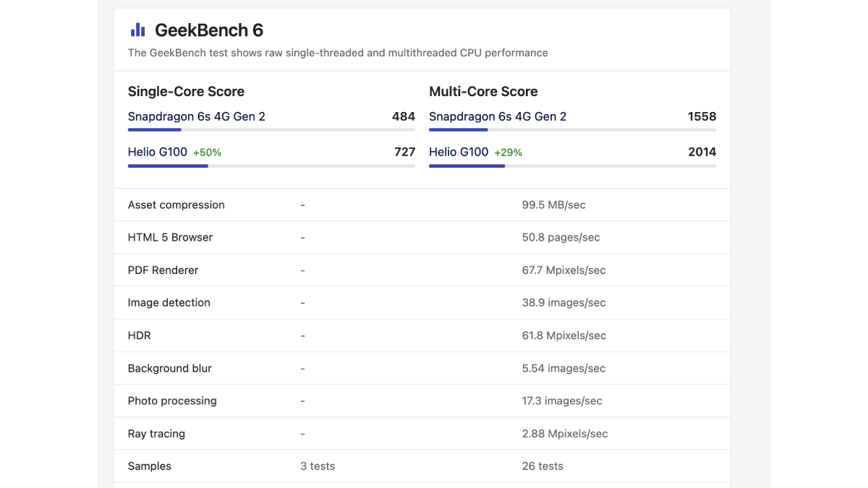This screenshot has height=488, width=868.
Task: Click the Helio G100 multi-core progress bar
Action: pos(572,166)
